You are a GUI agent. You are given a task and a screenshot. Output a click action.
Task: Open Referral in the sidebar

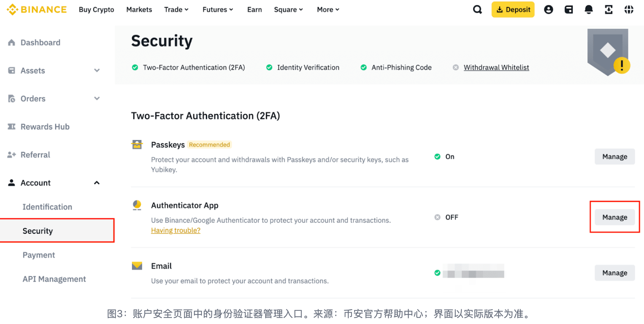35,155
